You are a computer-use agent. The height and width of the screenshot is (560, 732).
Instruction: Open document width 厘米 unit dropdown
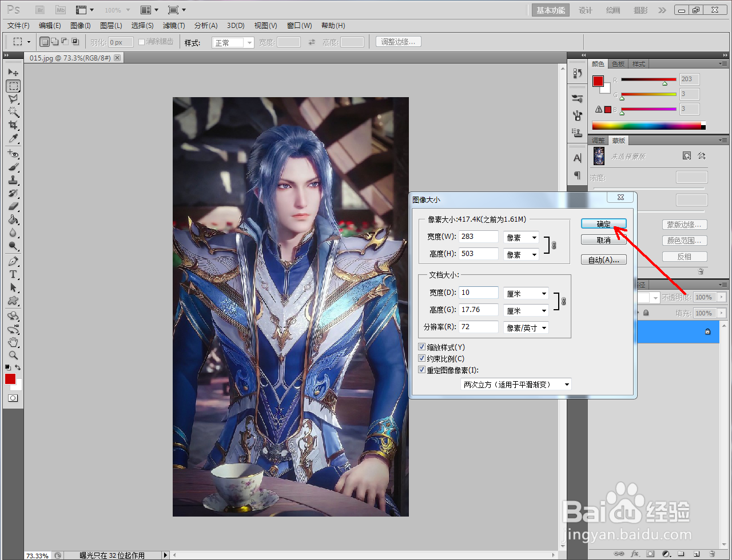point(526,293)
